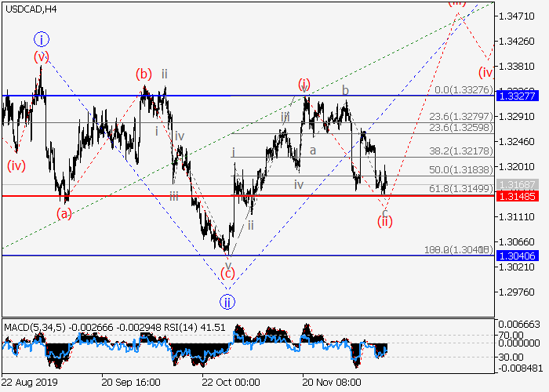The width and height of the screenshot is (549, 392).
Task: Click the circled blue wave i label
Action: pos(41,38)
